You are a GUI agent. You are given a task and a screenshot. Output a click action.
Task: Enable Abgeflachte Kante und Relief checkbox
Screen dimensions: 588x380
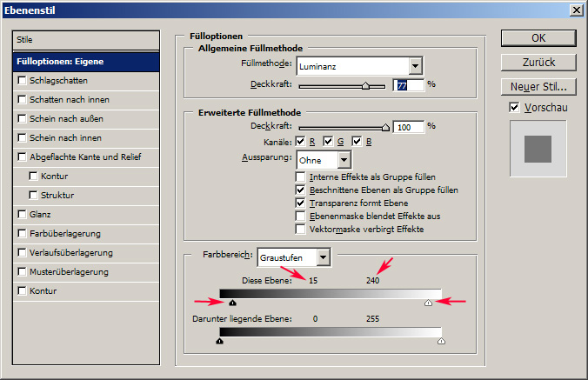click(22, 157)
